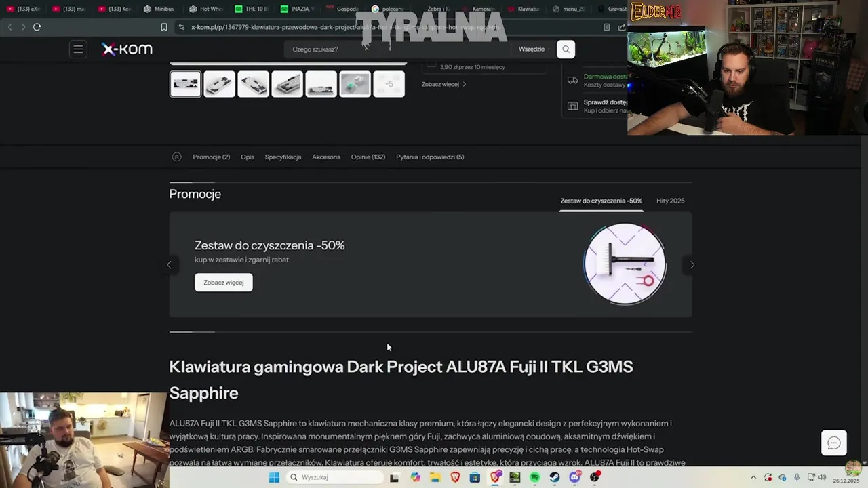
Task: Switch to Hity 2025 promotion tab
Action: [671, 201]
